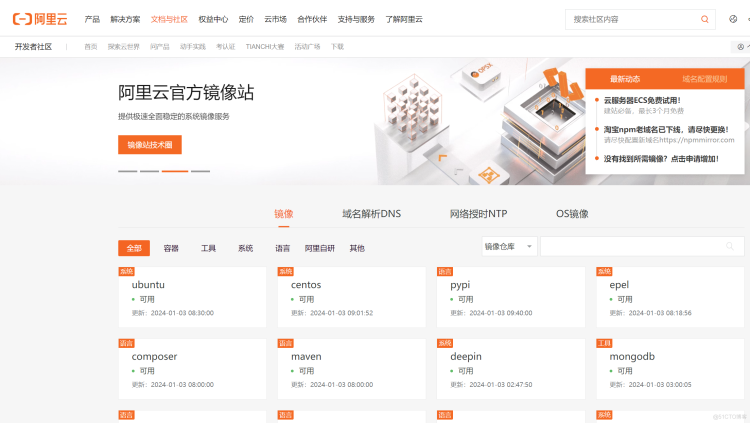Select the 镜像 tab

coord(284,214)
